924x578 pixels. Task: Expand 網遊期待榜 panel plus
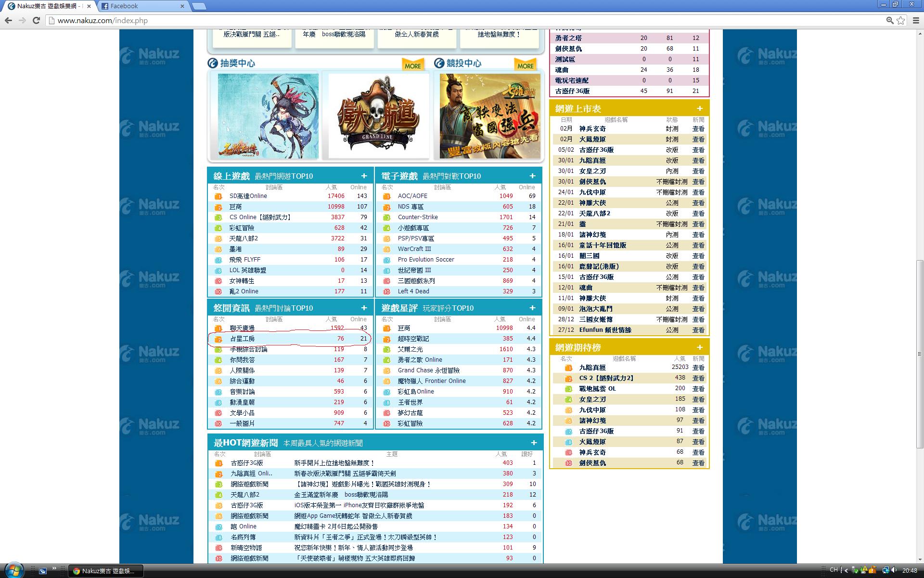tap(700, 347)
